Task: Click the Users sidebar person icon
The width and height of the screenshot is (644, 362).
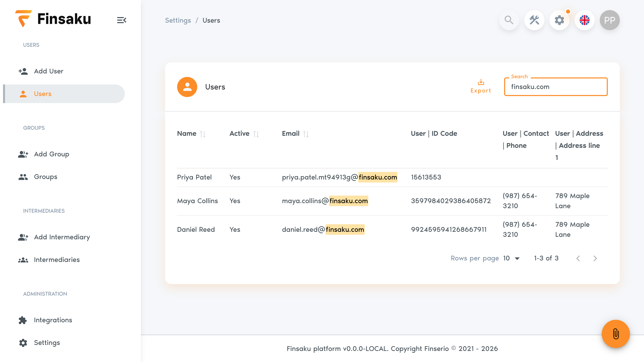Action: [23, 94]
